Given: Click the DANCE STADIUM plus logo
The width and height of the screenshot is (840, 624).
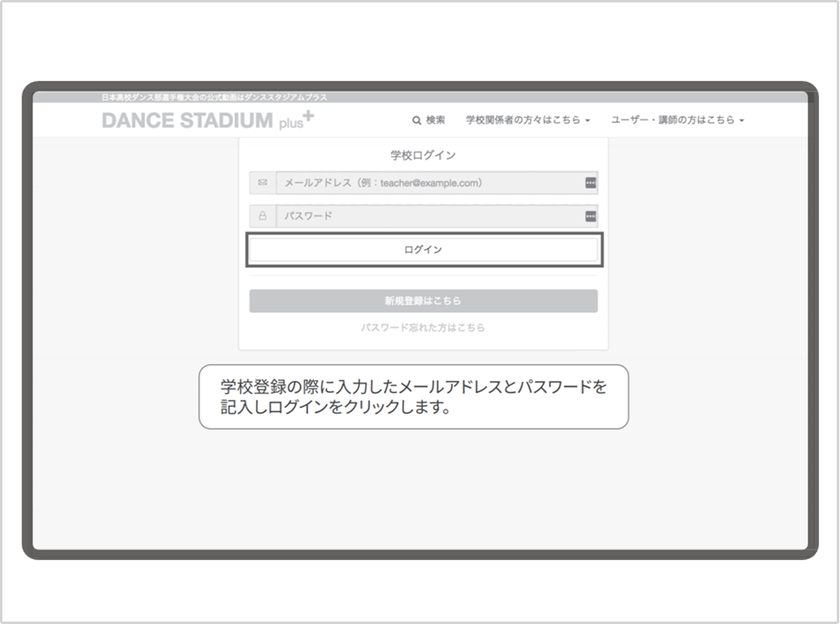Looking at the screenshot, I should click(208, 120).
